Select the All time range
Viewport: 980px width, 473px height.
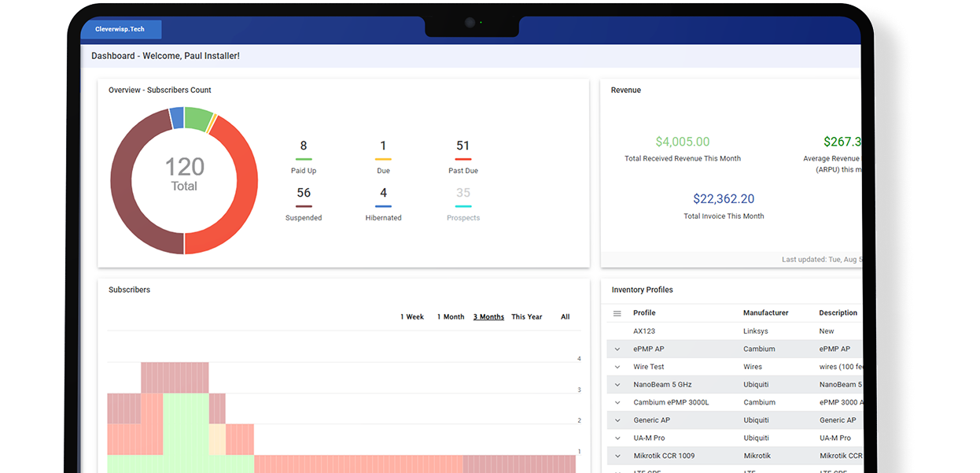coord(566,317)
